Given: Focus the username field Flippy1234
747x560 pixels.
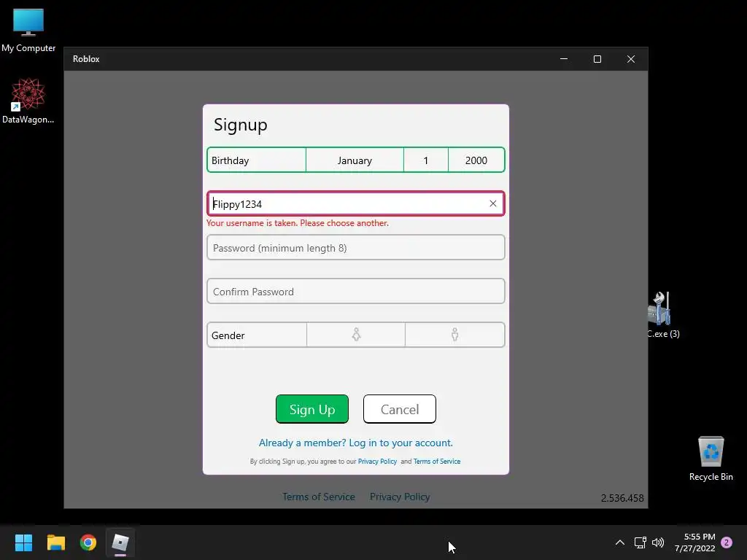Looking at the screenshot, I should 355,204.
